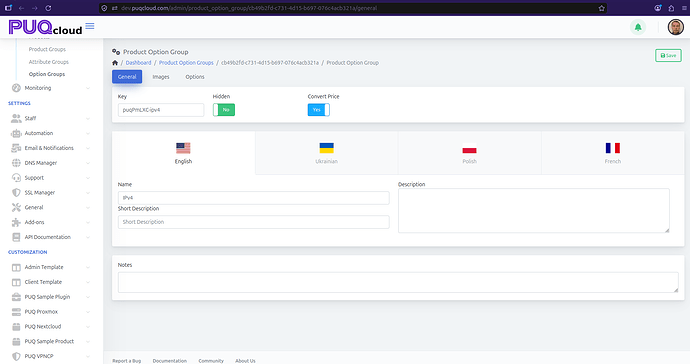The height and width of the screenshot is (364, 690).
Task: Switch to the General tab
Action: 127,77
